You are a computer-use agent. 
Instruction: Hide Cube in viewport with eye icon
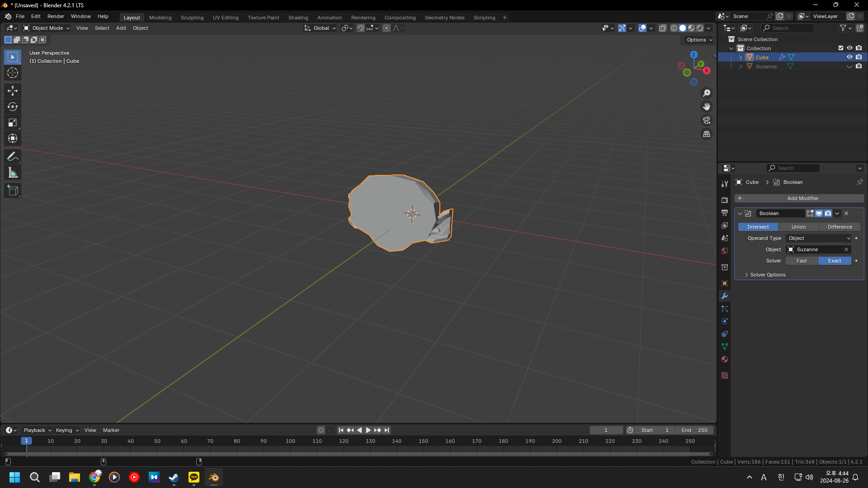tap(849, 57)
